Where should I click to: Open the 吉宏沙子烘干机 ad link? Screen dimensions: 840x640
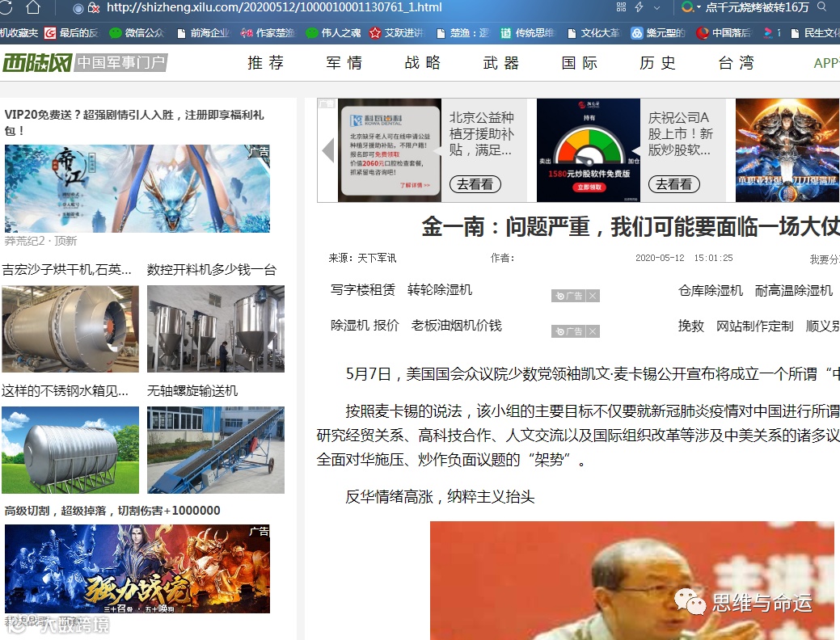click(x=67, y=269)
